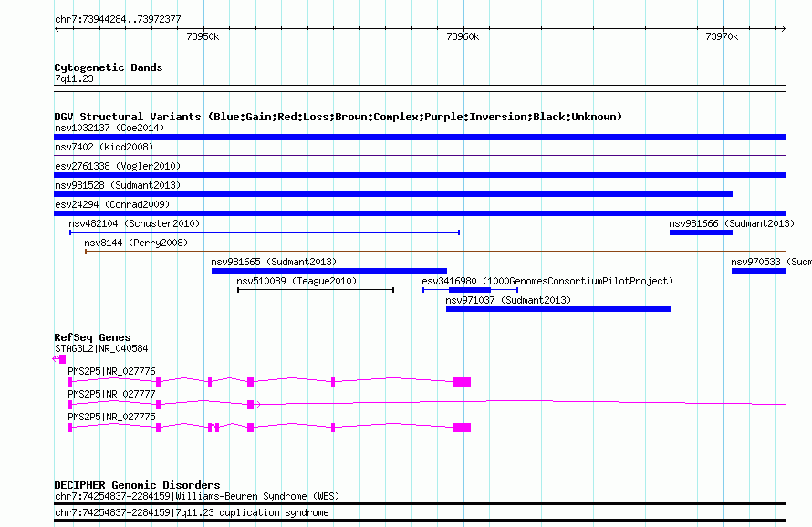This screenshot has height=527, width=812.
Task: Open the 7q11.23 duplication syndrome bar
Action: [x=420, y=521]
